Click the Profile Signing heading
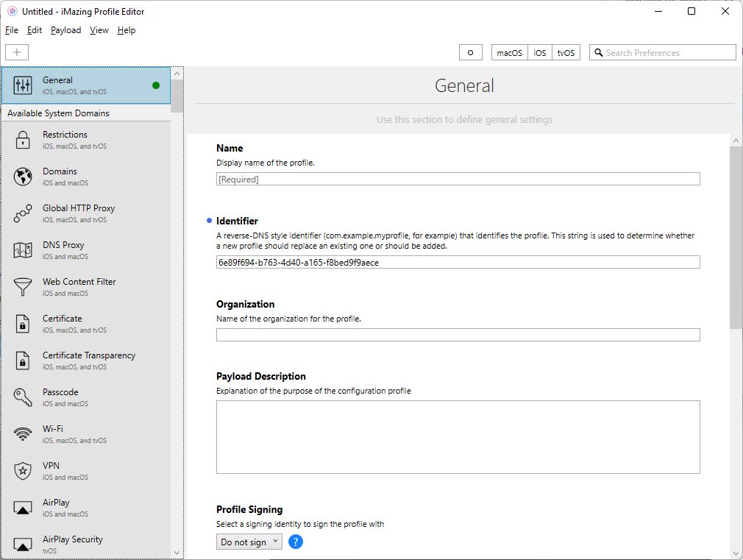 click(249, 509)
